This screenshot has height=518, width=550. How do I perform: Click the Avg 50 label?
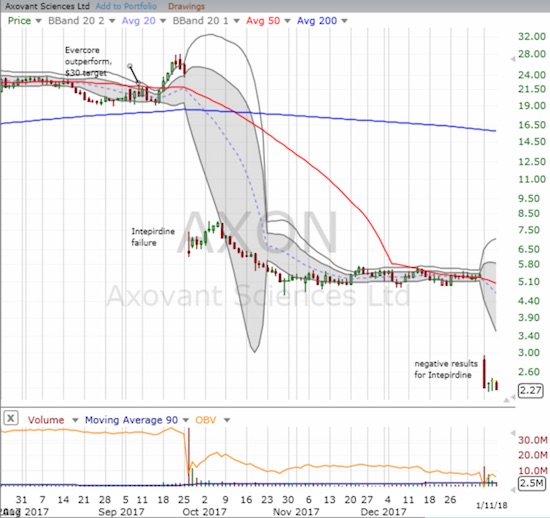tap(263, 21)
